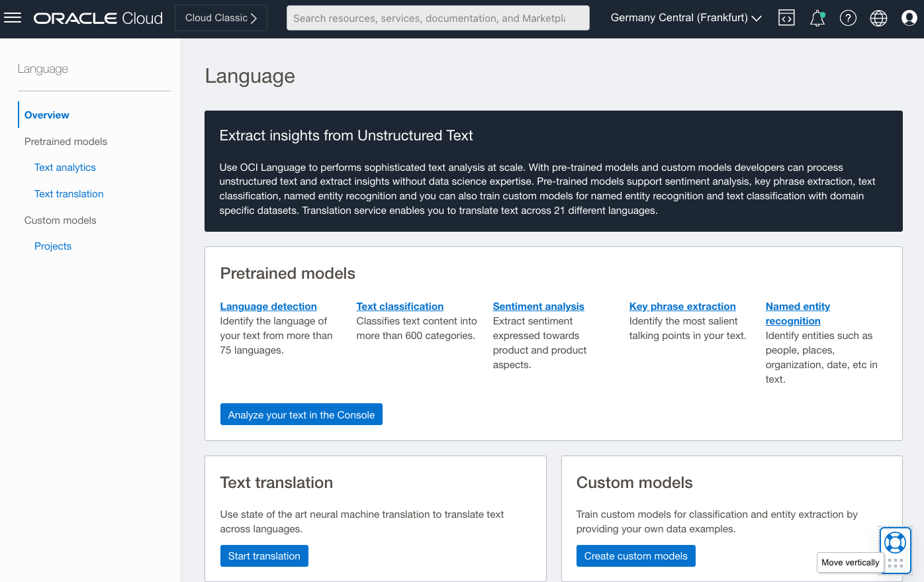Click the Create custom models button
924x582 pixels.
pos(635,556)
